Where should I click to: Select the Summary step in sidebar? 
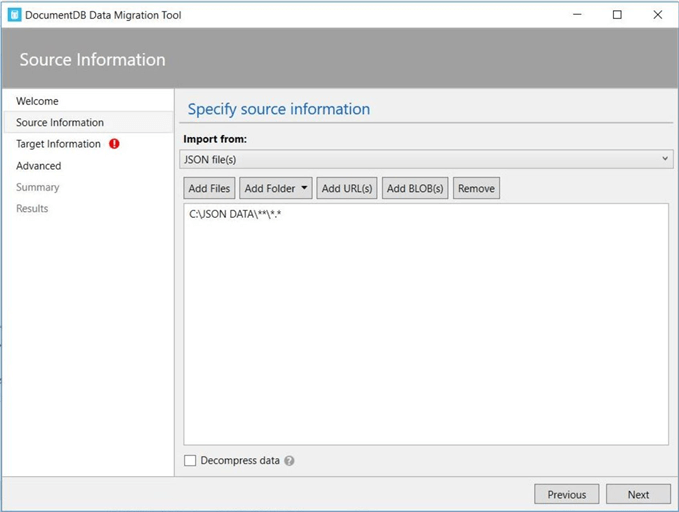(38, 187)
